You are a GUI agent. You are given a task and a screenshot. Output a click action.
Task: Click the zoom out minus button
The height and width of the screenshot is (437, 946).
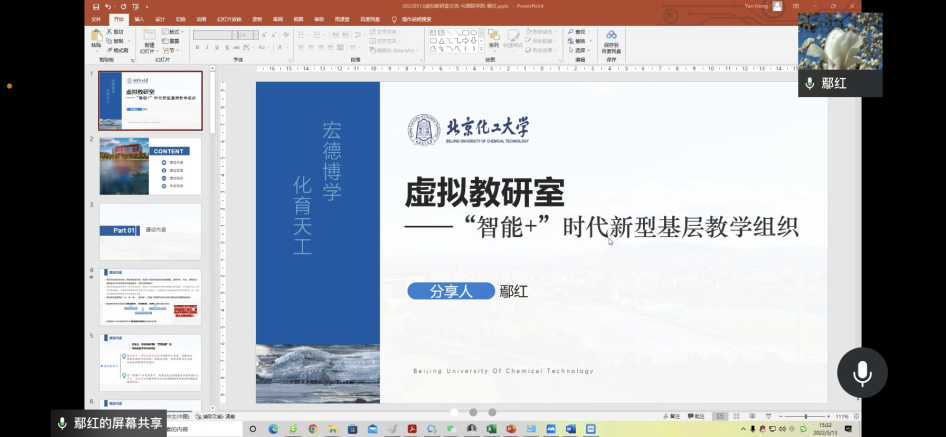780,416
